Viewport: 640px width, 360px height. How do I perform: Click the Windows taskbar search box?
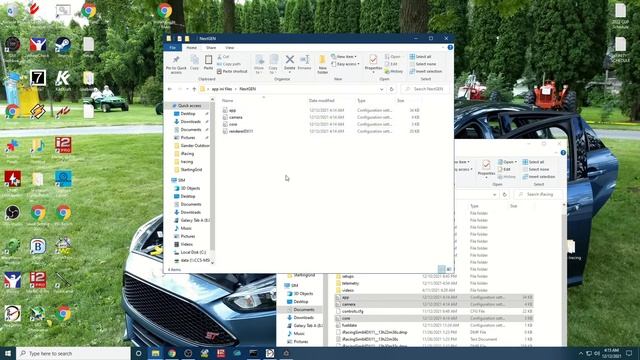coord(73,353)
